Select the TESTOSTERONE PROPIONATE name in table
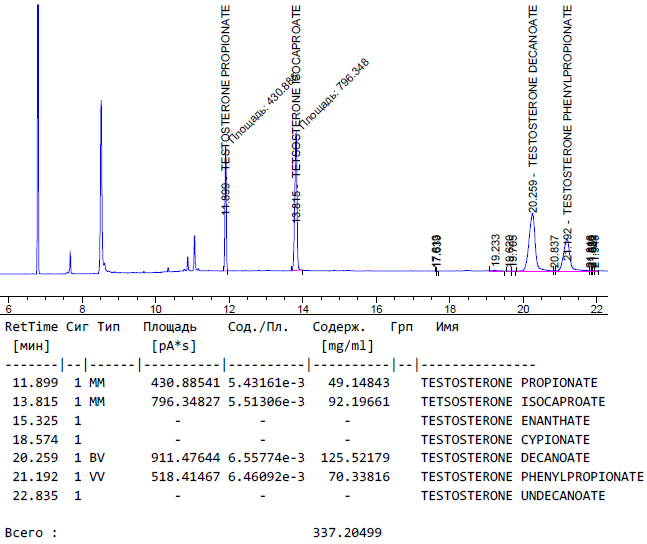This screenshot has width=647, height=544. [x=508, y=383]
